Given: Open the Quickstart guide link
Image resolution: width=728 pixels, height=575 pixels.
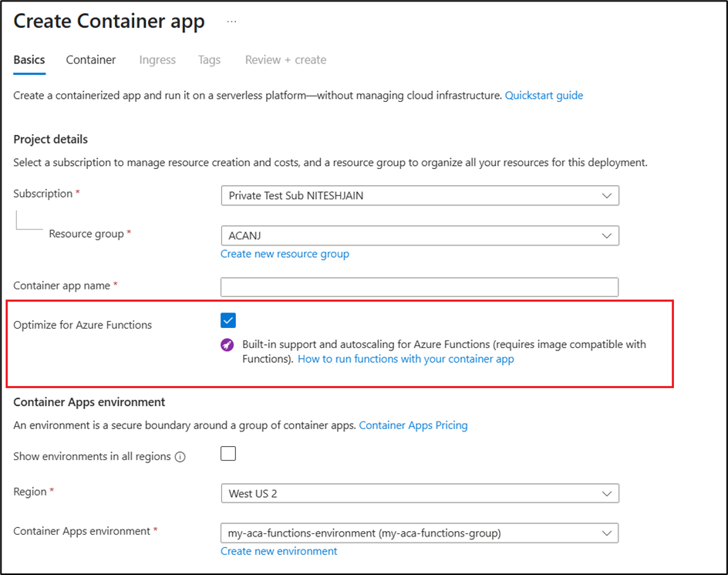Looking at the screenshot, I should pyautogui.click(x=544, y=96).
